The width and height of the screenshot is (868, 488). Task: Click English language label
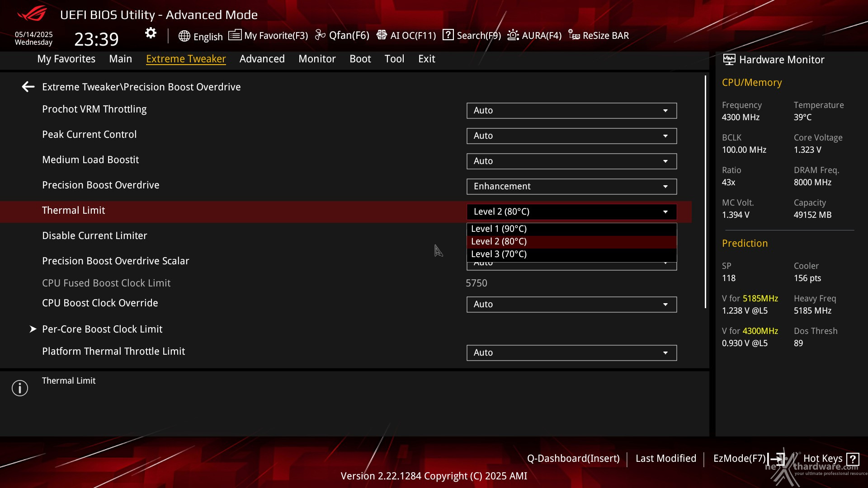click(x=208, y=37)
